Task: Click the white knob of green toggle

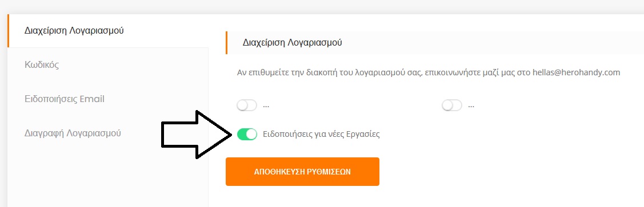Action: [251, 134]
